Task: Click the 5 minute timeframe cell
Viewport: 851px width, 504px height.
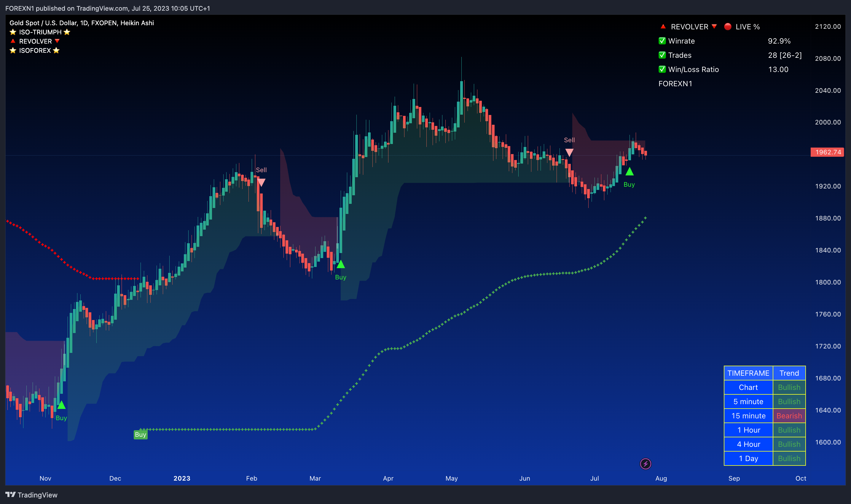Action: (748, 401)
